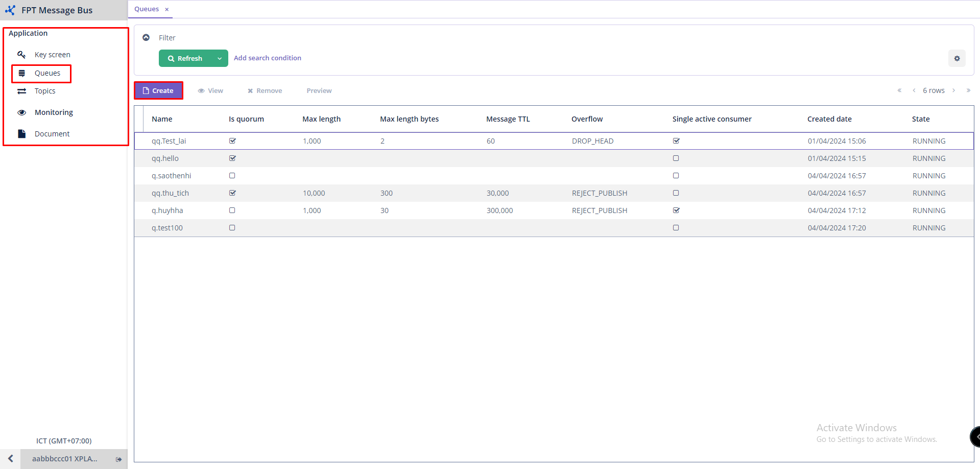Viewport: 980px width, 469px height.
Task: Select the Queues tab
Action: [147, 9]
